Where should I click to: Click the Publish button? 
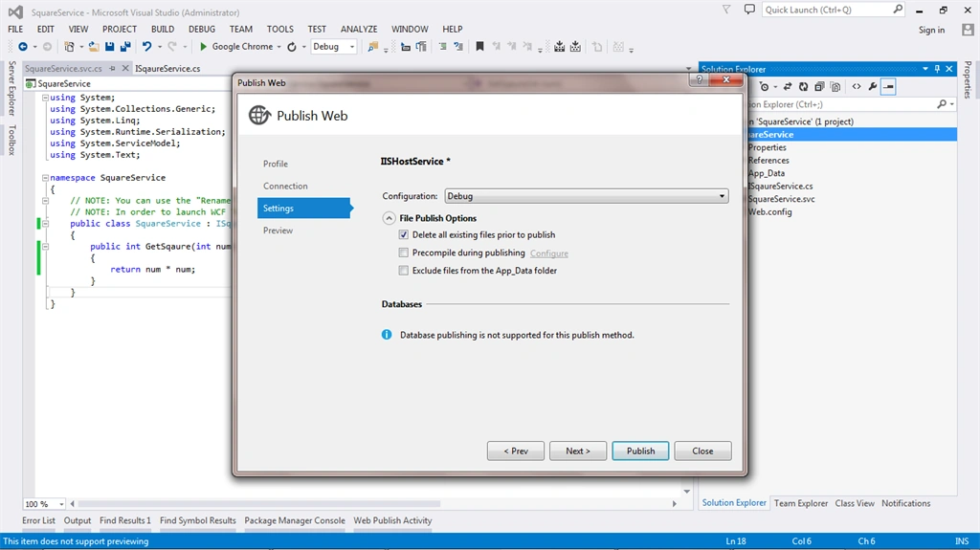tap(640, 451)
